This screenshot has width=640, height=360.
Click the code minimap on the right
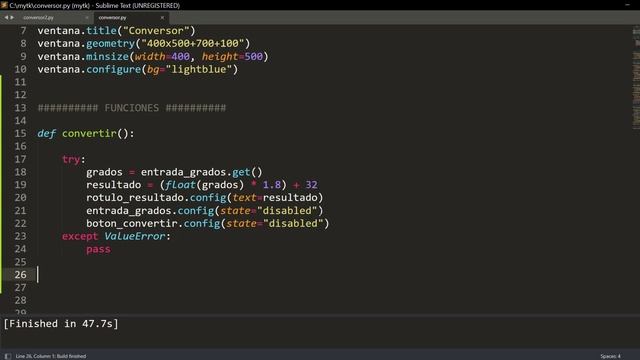click(636, 78)
